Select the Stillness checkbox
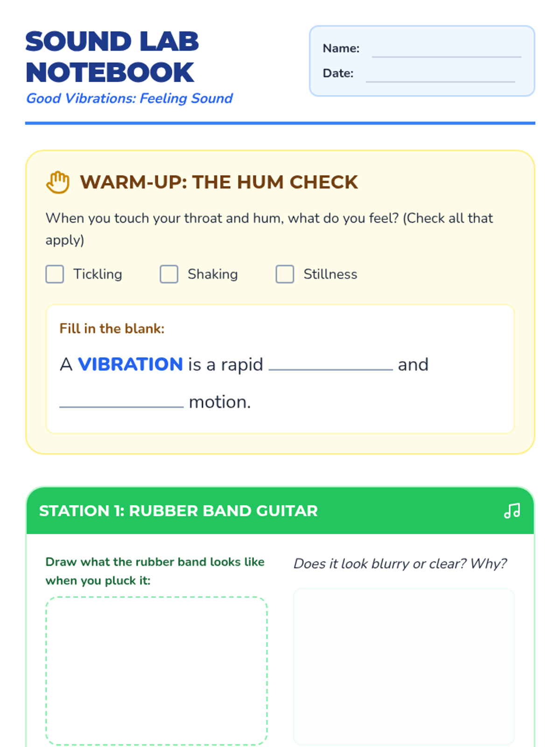 click(x=285, y=274)
